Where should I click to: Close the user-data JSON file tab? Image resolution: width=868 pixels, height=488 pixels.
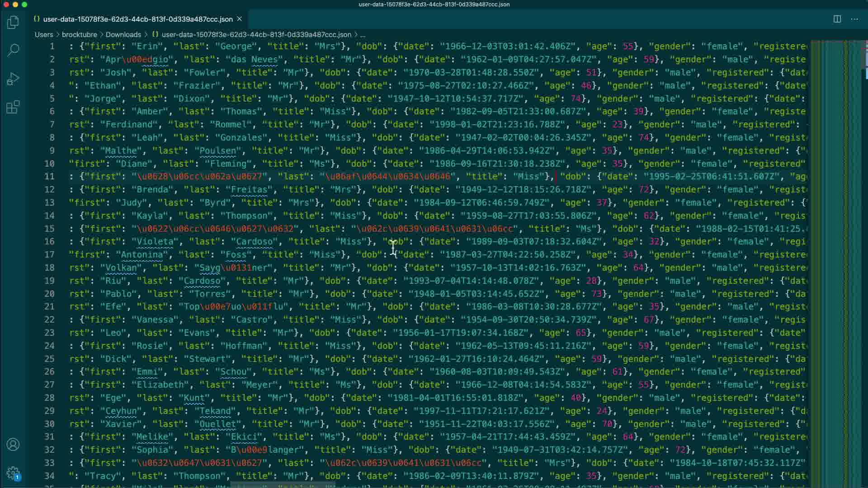pyautogui.click(x=240, y=19)
